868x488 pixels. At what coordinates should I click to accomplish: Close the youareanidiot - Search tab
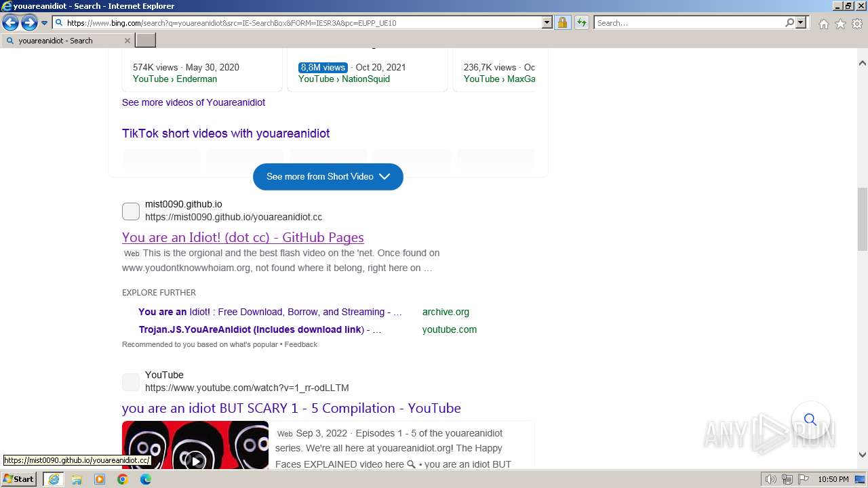[x=127, y=41]
